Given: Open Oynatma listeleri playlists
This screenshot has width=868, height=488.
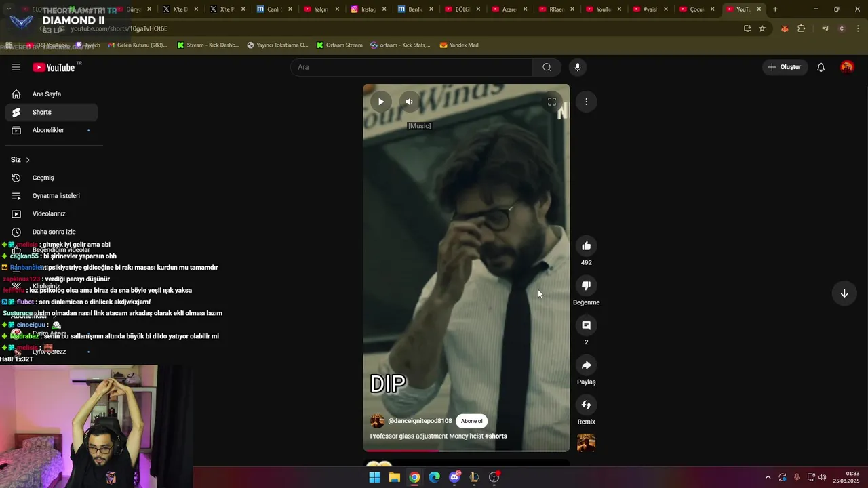Looking at the screenshot, I should pos(52,196).
